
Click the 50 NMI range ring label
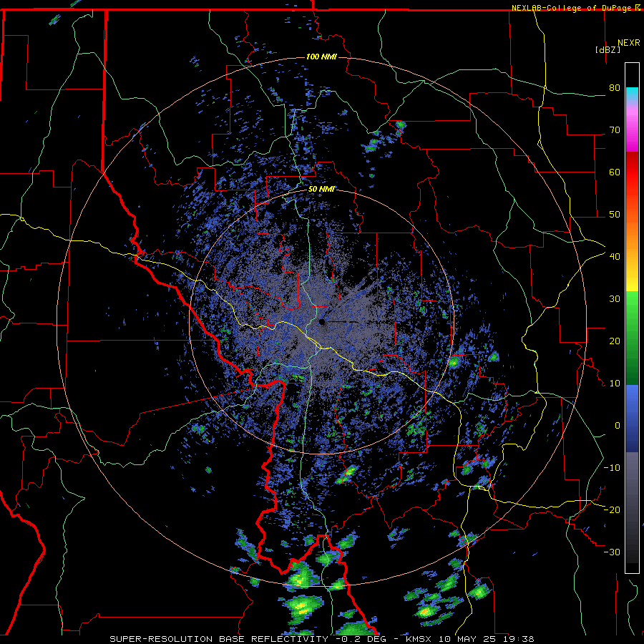pyautogui.click(x=321, y=190)
